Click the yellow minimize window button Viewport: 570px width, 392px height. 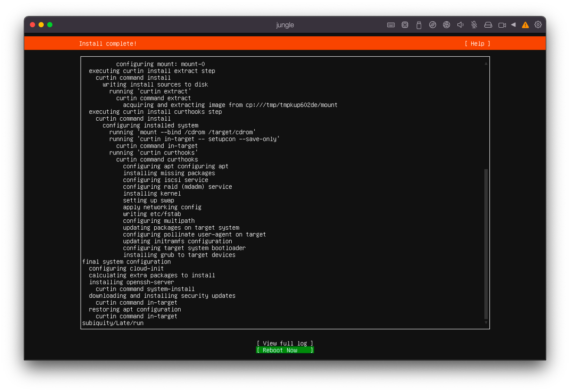(41, 25)
